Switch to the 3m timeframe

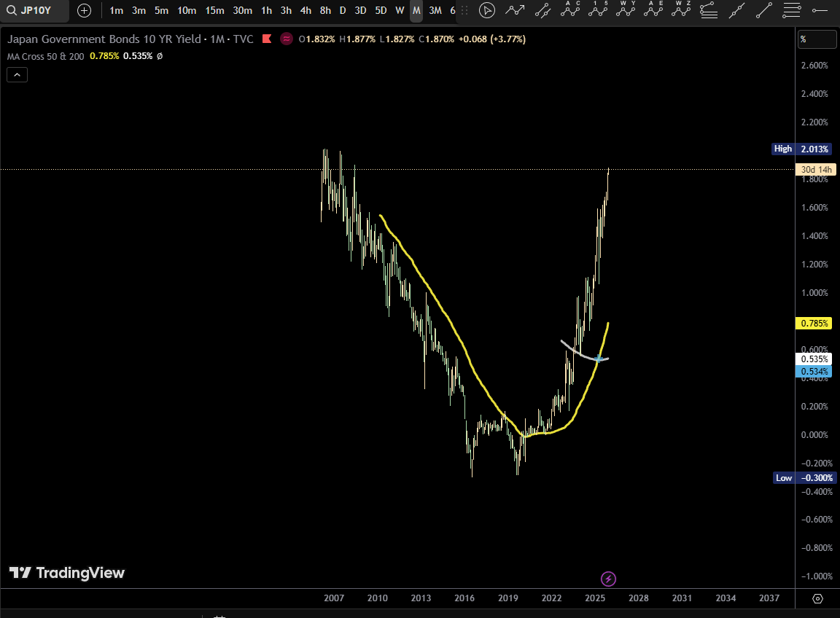[x=139, y=10]
